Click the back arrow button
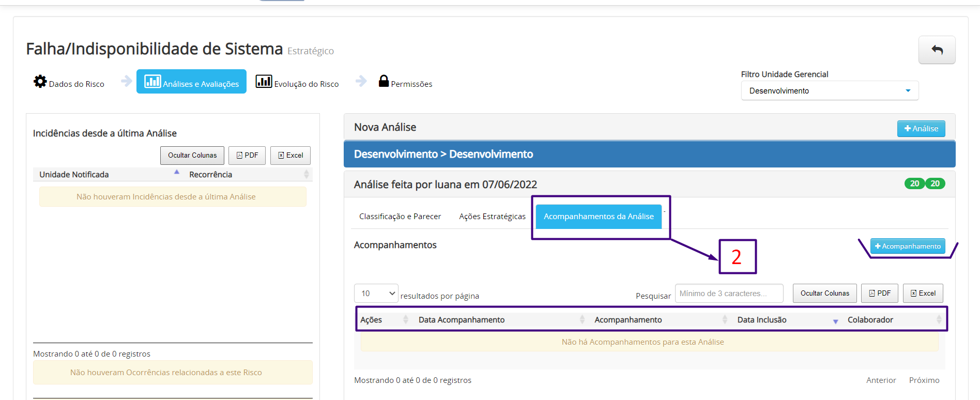Viewport: 980px width, 400px height. (x=937, y=50)
